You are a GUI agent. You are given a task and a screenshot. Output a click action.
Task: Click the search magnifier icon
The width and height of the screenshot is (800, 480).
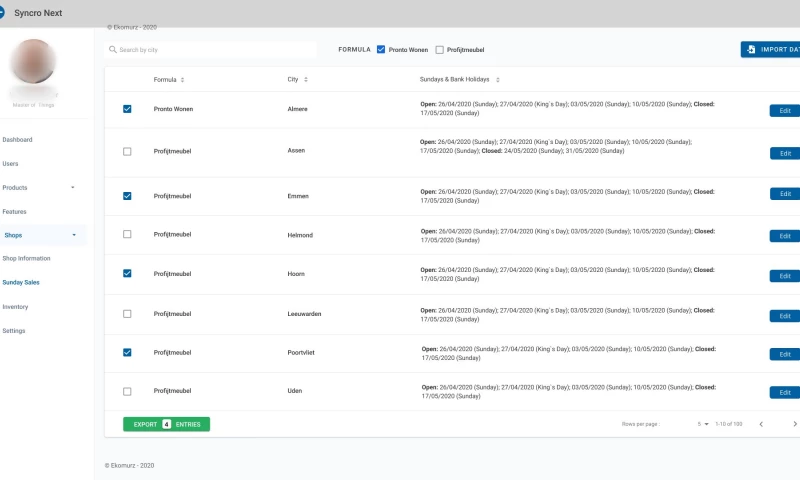click(x=112, y=49)
